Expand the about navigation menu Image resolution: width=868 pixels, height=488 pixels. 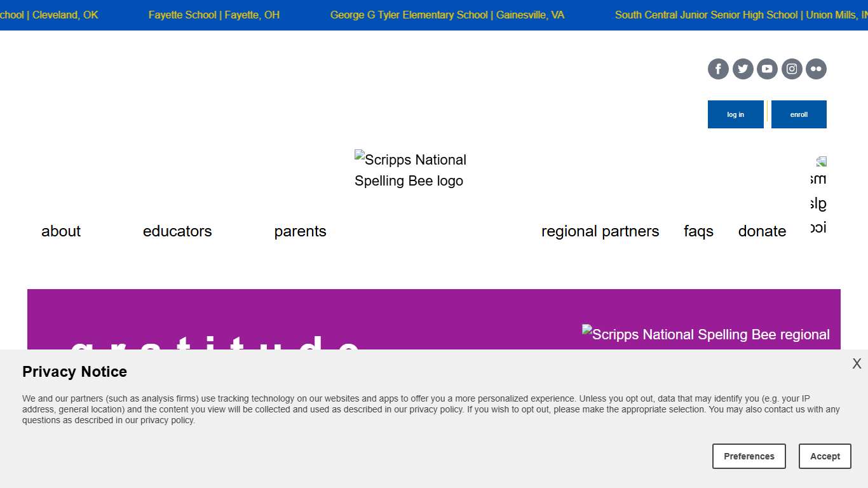[60, 231]
